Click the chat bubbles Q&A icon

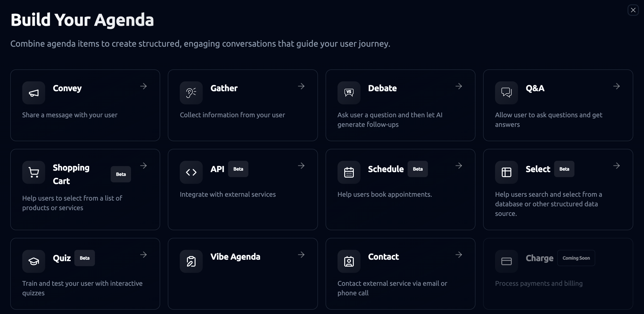point(506,93)
